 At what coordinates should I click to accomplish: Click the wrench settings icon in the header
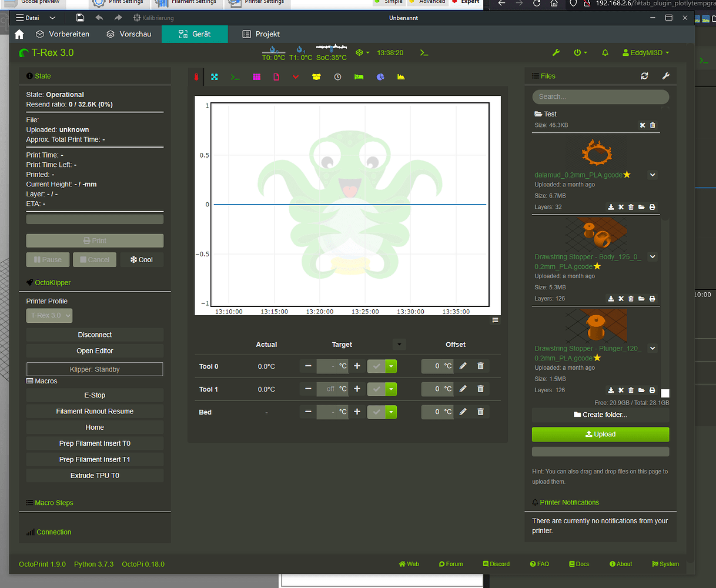556,52
